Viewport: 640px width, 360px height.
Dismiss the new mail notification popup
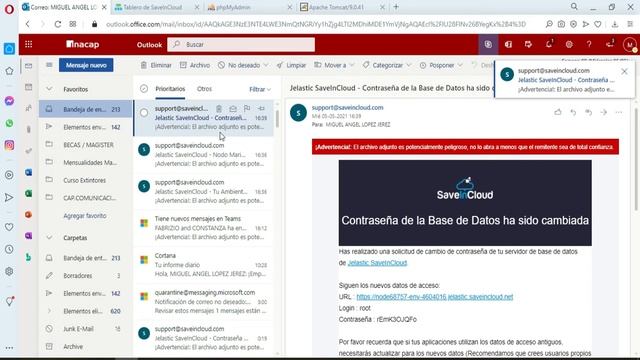624,71
